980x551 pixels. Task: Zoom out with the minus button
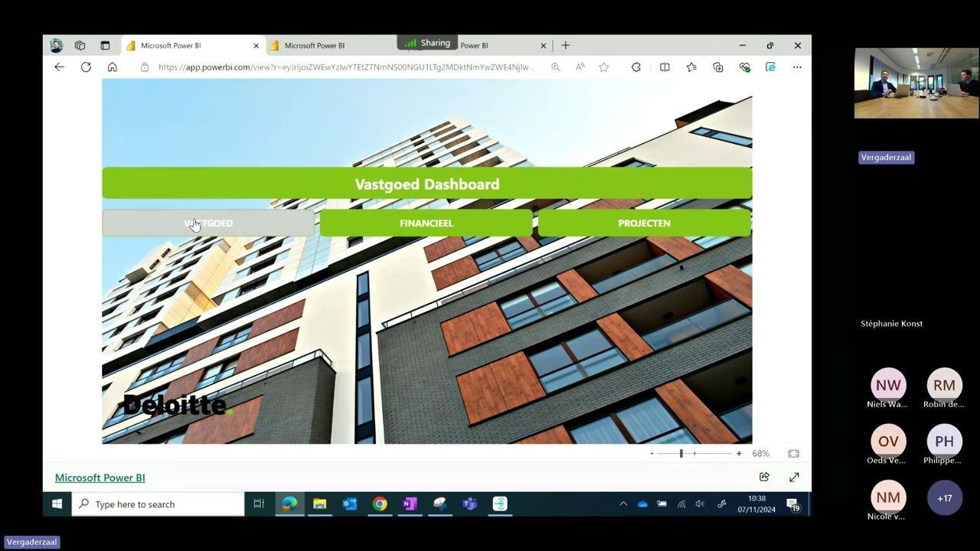(652, 454)
